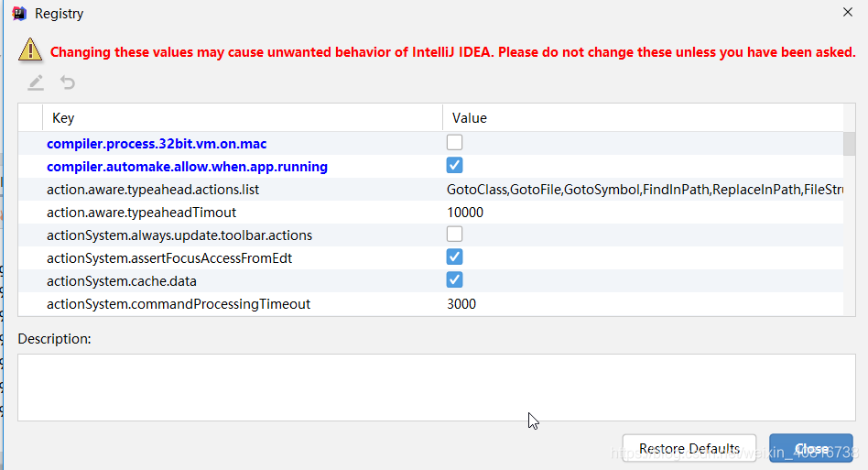Sort by the Key column header

[243, 118]
